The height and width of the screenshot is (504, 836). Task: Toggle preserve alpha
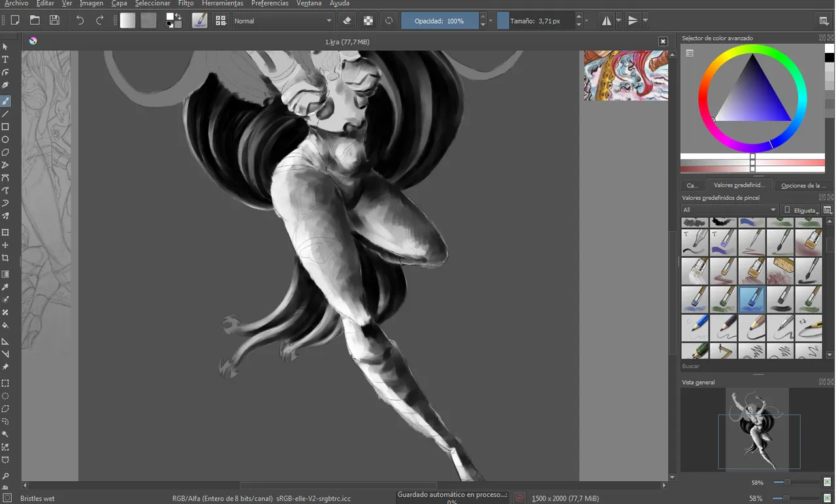(368, 20)
